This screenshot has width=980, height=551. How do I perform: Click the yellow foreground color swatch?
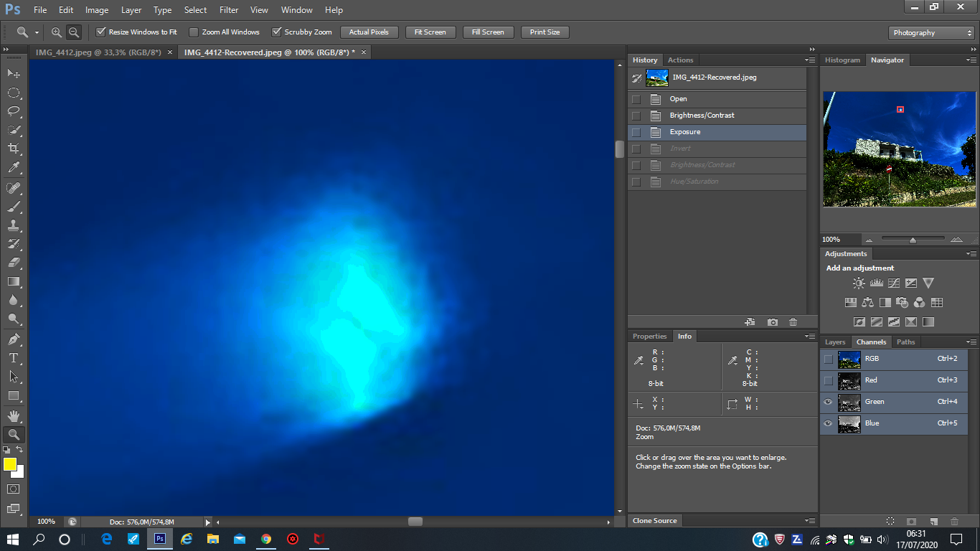9,464
